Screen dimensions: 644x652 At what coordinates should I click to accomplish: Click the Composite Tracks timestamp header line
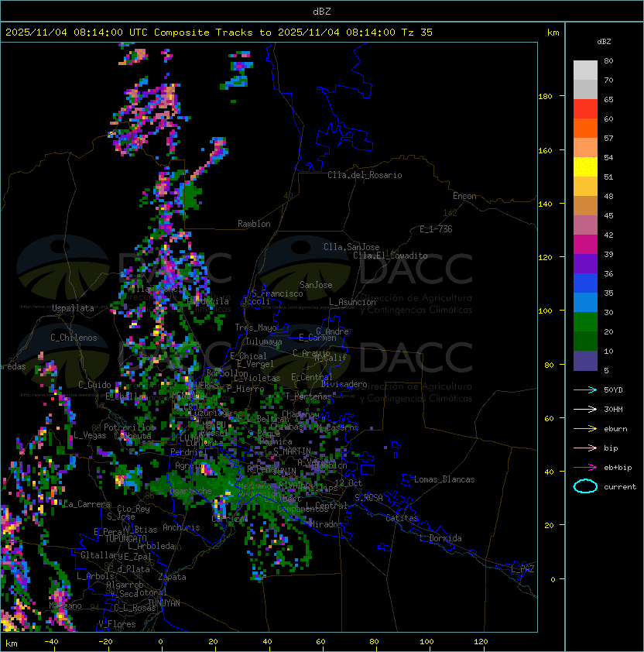tap(219, 33)
